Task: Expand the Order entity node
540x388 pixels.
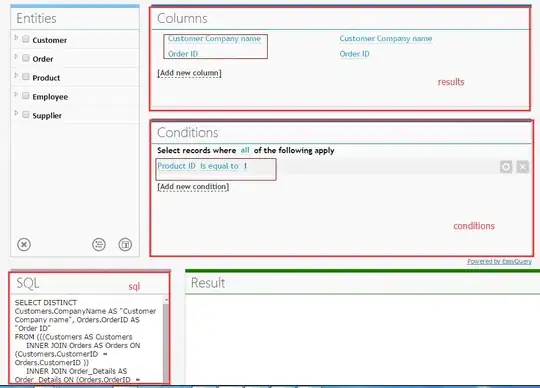Action: pos(16,56)
